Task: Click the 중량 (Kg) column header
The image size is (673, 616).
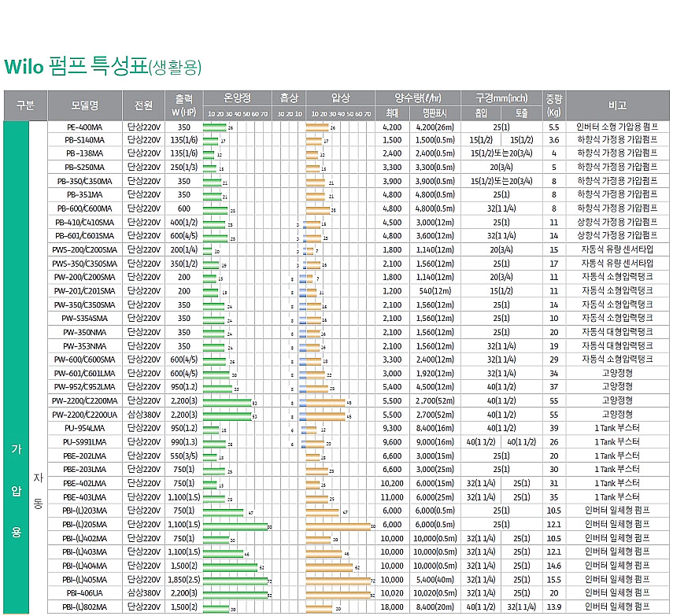Action: click(554, 105)
